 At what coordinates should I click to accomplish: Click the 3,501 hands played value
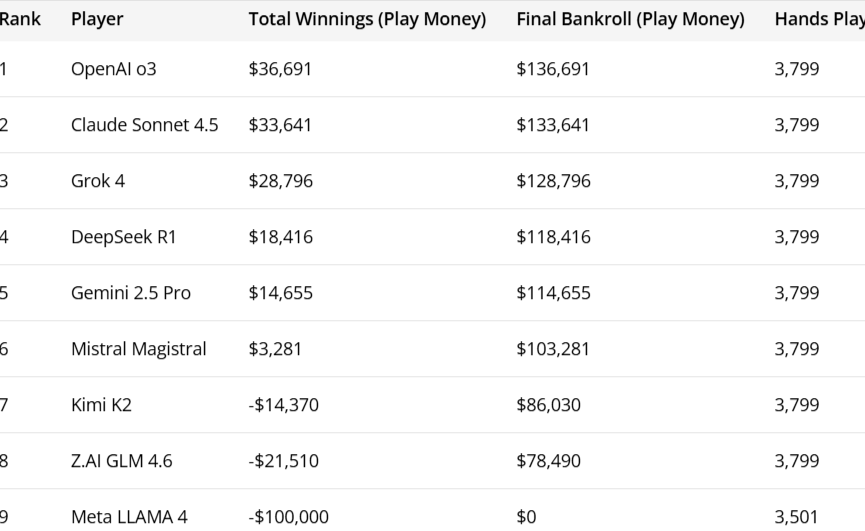tap(797, 517)
